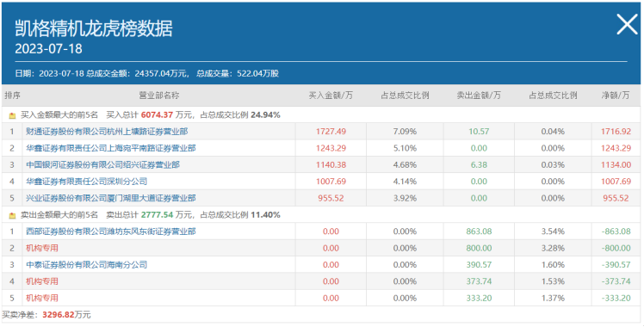The width and height of the screenshot is (644, 327).
Task: Click the 排序 column header
Action: coord(12,96)
